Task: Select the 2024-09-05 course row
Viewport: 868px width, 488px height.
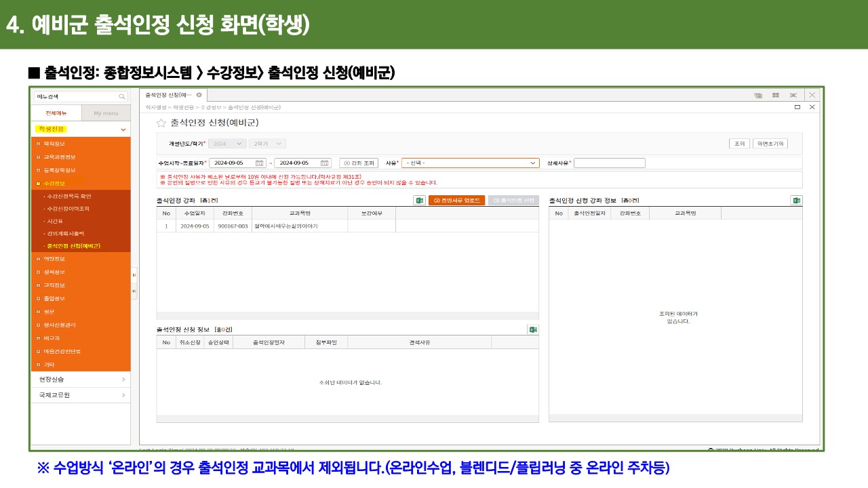Action: tap(271, 226)
